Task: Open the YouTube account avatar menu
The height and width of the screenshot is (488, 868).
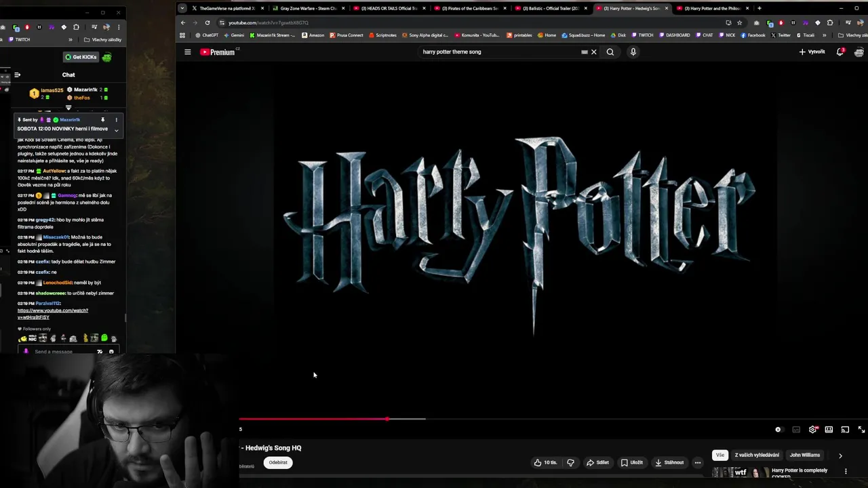Action: tap(860, 52)
